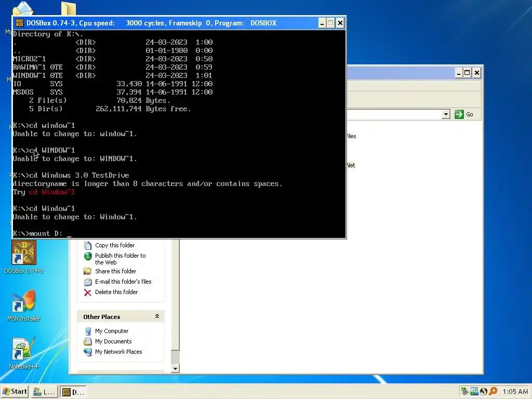
Task: Click the WINDOW~1 OTE directory row
Action: pos(113,75)
